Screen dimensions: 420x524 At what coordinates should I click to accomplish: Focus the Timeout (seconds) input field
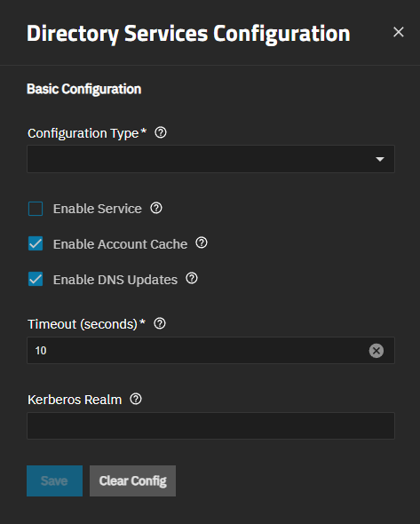pyautogui.click(x=210, y=351)
